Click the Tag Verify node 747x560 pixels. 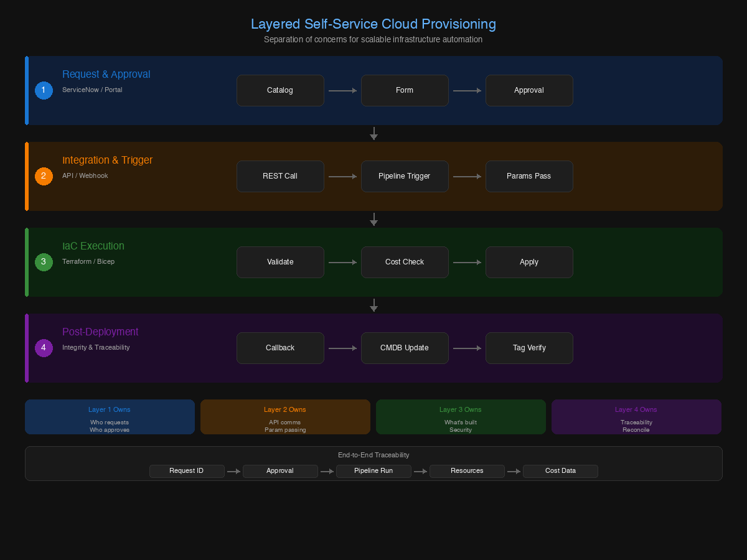(529, 348)
